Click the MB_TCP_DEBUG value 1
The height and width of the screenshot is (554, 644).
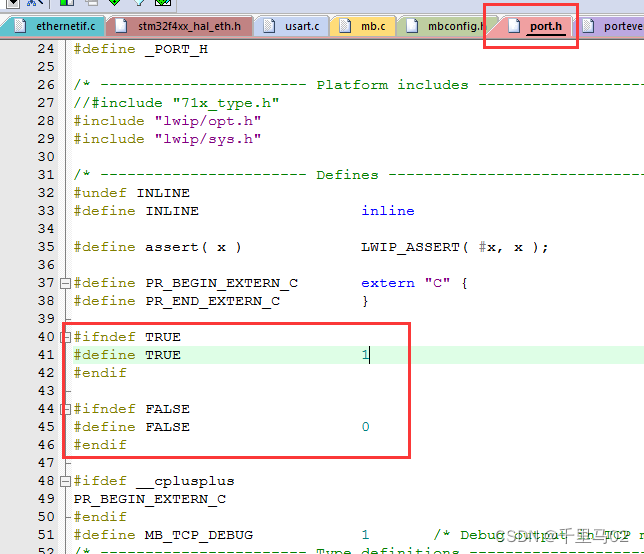pos(366,535)
